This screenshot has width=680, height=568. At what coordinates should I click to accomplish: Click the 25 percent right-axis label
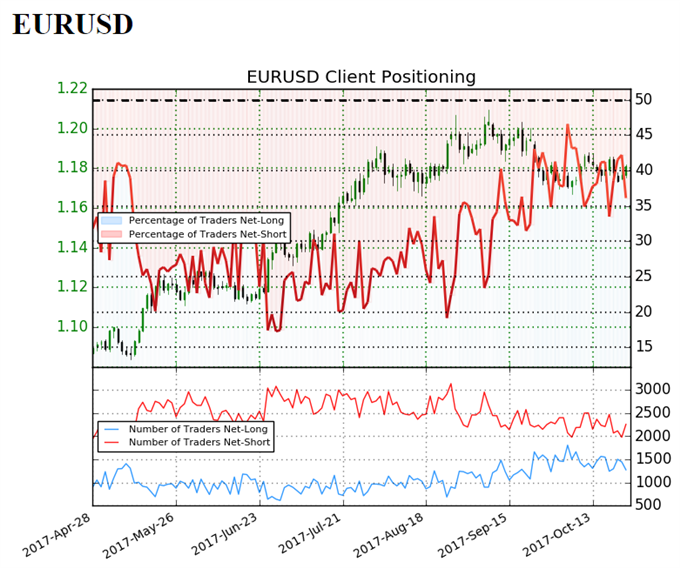click(644, 276)
